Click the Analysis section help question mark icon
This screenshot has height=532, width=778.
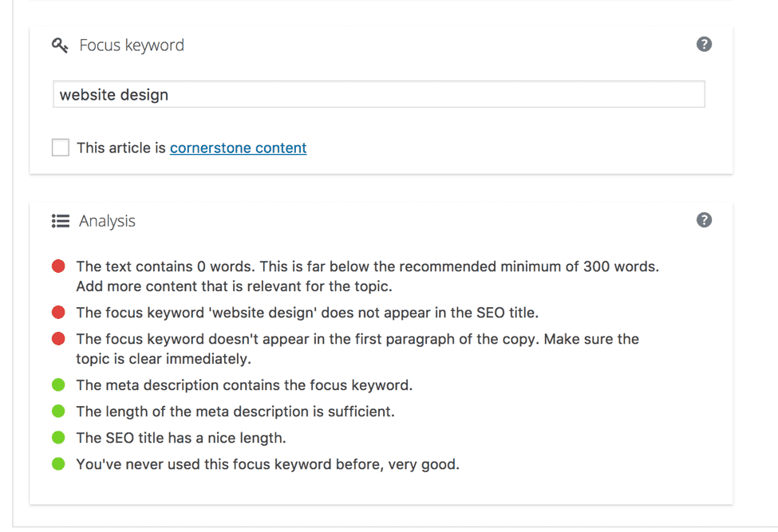click(704, 219)
